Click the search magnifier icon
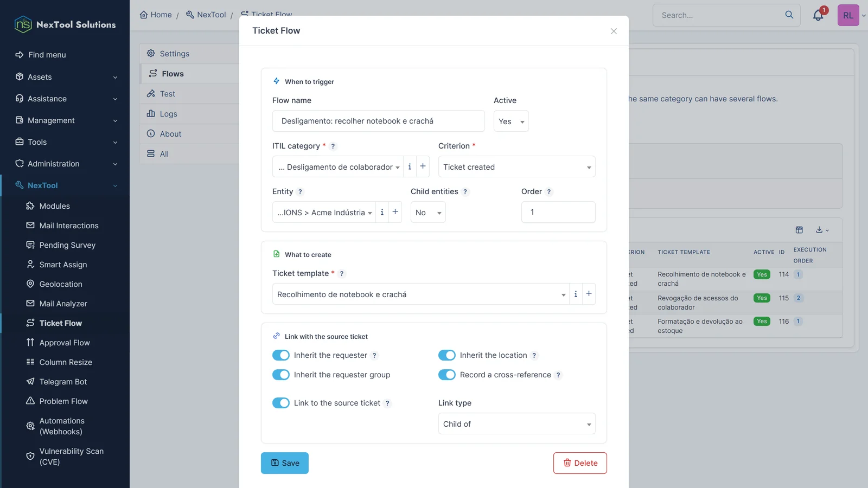The image size is (868, 488). pyautogui.click(x=789, y=15)
